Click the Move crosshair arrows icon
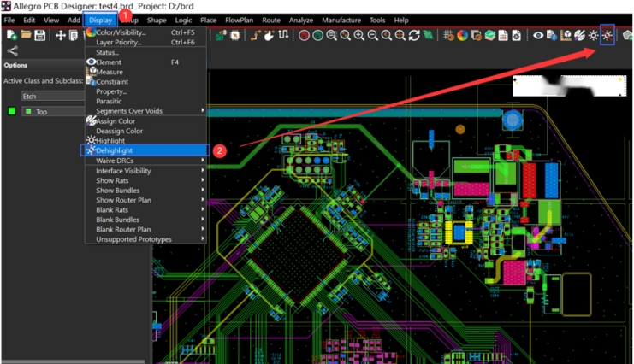This screenshot has height=364, width=634. tap(61, 35)
